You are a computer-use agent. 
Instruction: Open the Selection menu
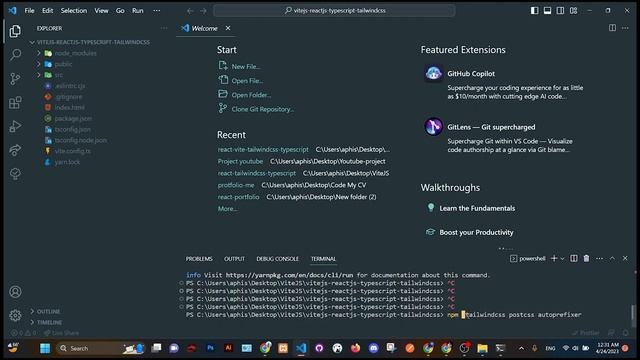[x=74, y=11]
